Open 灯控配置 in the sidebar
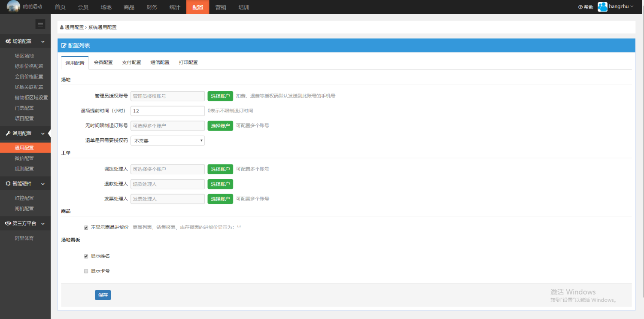644x319 pixels. pos(25,198)
